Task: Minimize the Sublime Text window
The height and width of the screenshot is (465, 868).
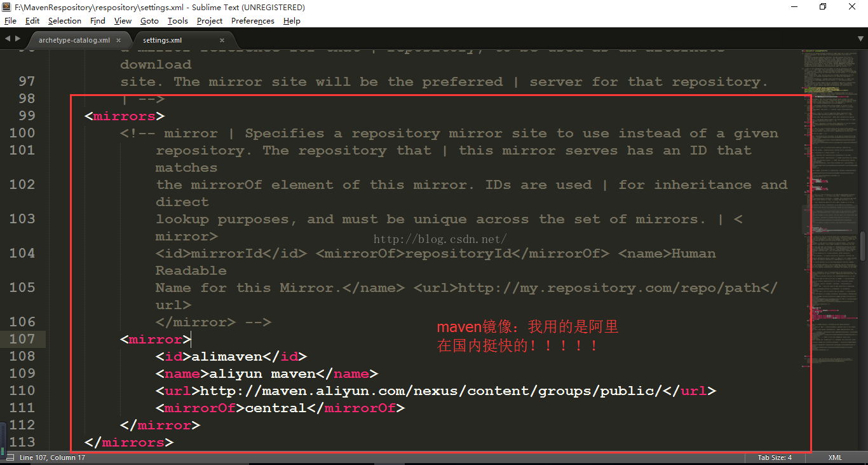Action: pos(794,7)
